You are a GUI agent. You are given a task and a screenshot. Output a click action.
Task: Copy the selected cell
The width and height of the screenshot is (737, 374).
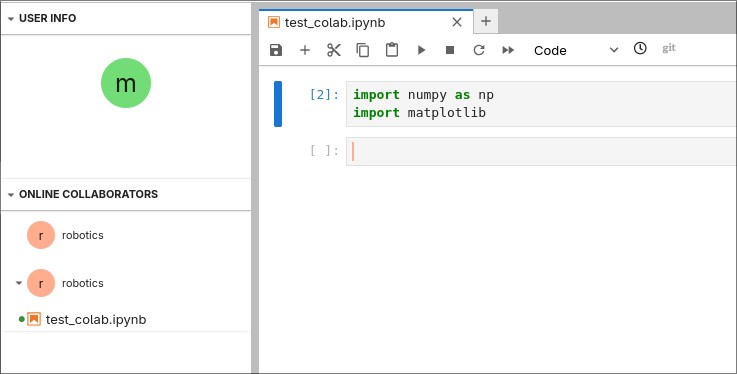362,50
